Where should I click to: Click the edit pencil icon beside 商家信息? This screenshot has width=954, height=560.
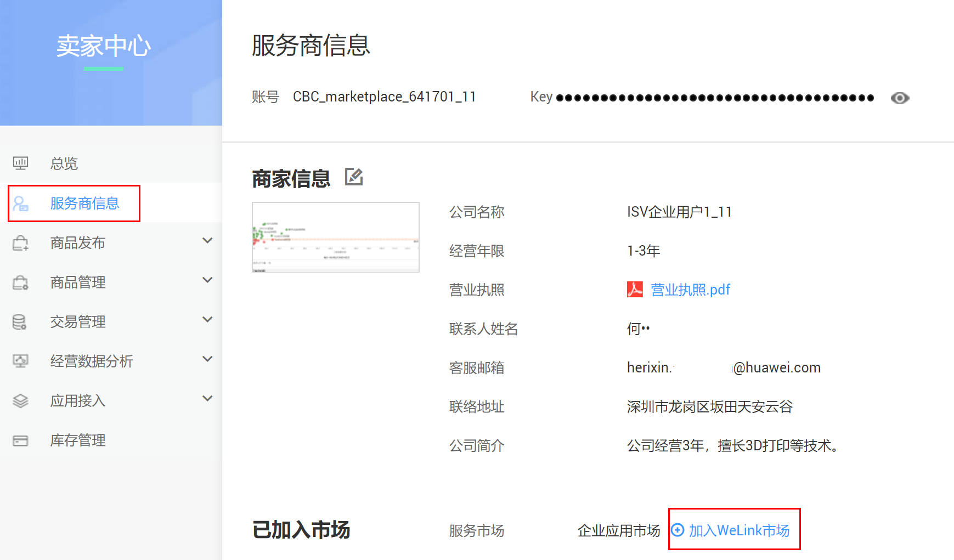point(354,177)
